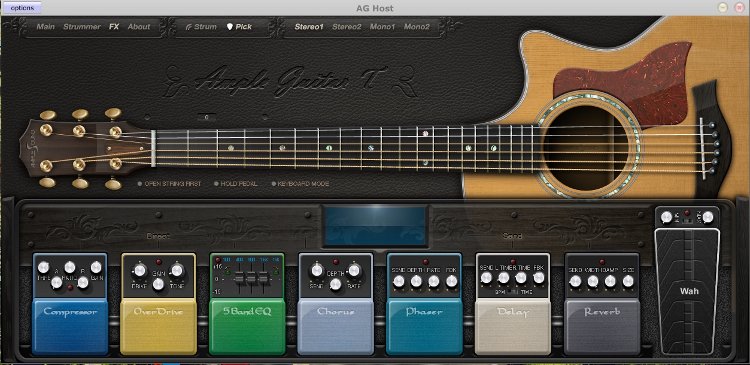
Task: Enable the Hold Pedal option
Action: [x=235, y=184]
